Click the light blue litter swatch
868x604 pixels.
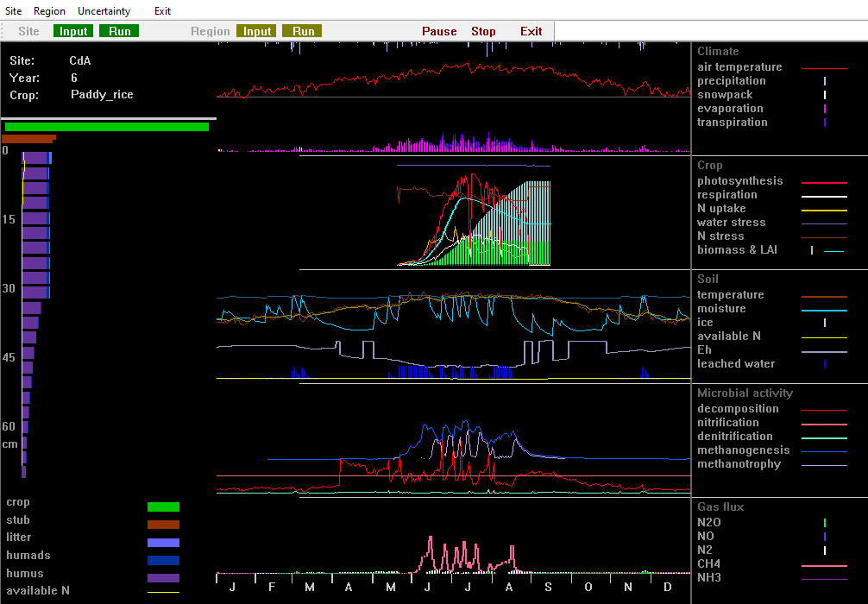pos(163,543)
